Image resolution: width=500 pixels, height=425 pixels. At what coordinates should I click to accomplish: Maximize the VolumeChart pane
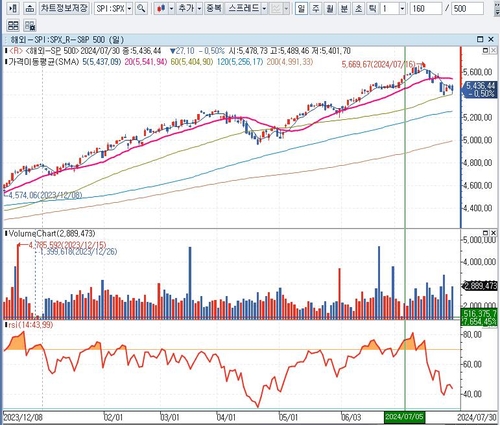coord(486,232)
